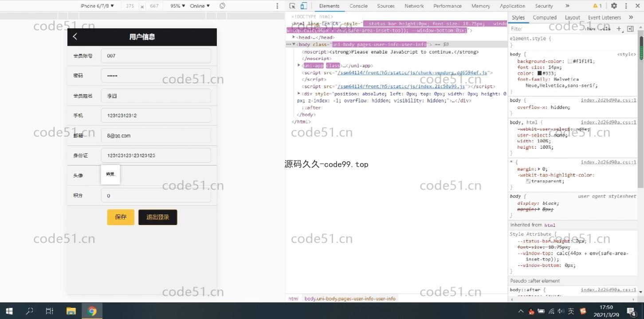Image resolution: width=644 pixels, height=319 pixels.
Task: Toggle the computed styles sidebar icon
Action: coord(630,28)
